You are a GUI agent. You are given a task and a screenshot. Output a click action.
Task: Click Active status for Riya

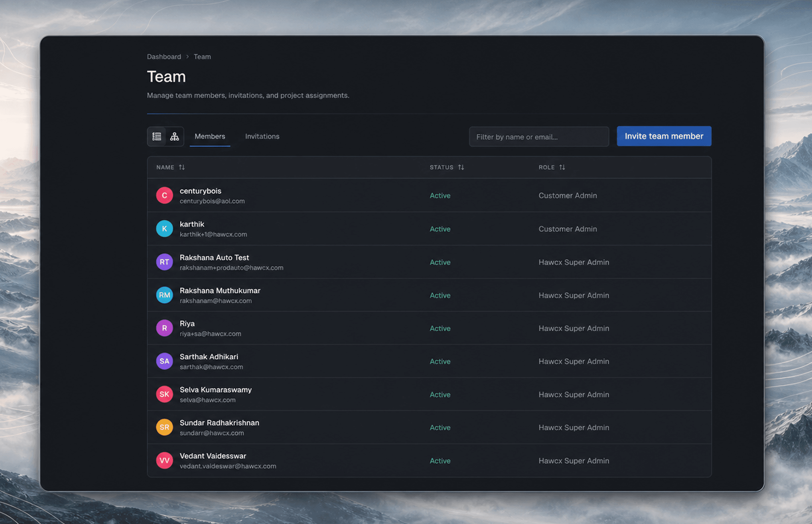pyautogui.click(x=440, y=328)
